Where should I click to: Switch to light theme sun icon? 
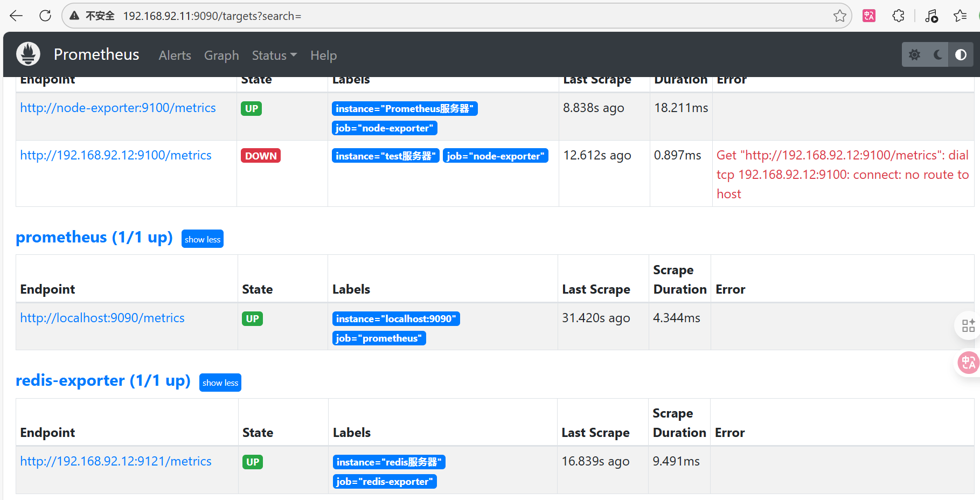pyautogui.click(x=914, y=54)
